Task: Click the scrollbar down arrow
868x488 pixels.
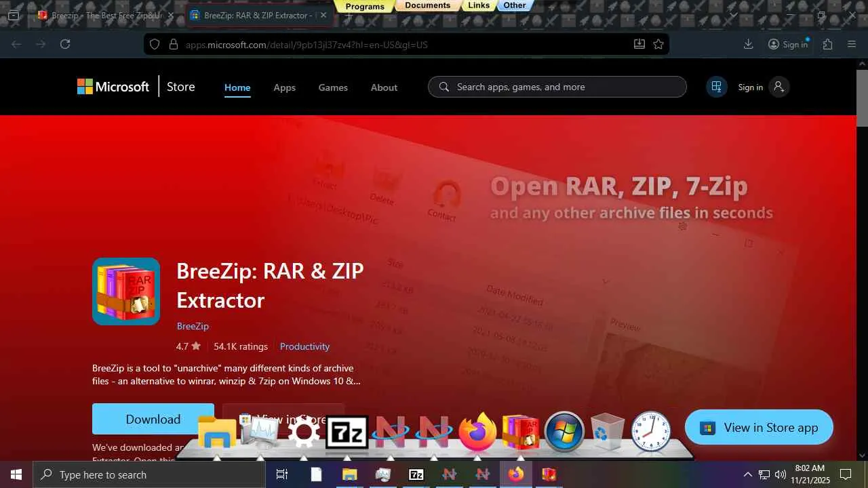Action: (x=862, y=455)
